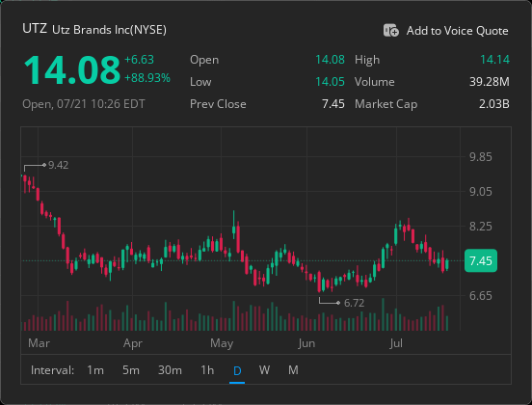Click the Low value 14.05
Viewport: 532px width, 405px height.
tap(330, 82)
